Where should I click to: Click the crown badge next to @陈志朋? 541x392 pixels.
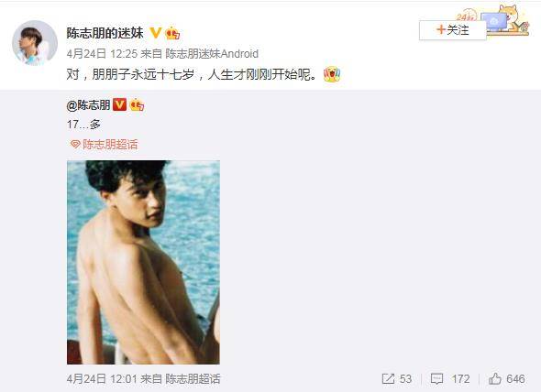[x=137, y=104]
